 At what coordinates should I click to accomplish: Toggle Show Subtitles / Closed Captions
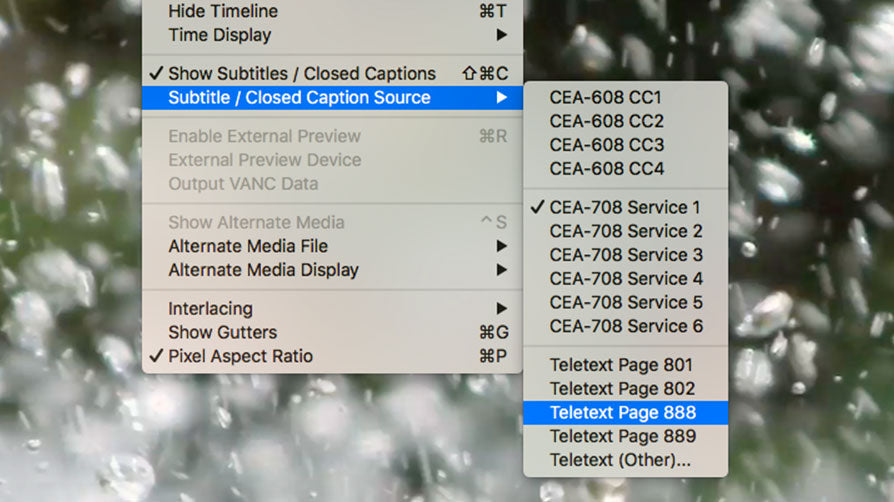coord(301,73)
